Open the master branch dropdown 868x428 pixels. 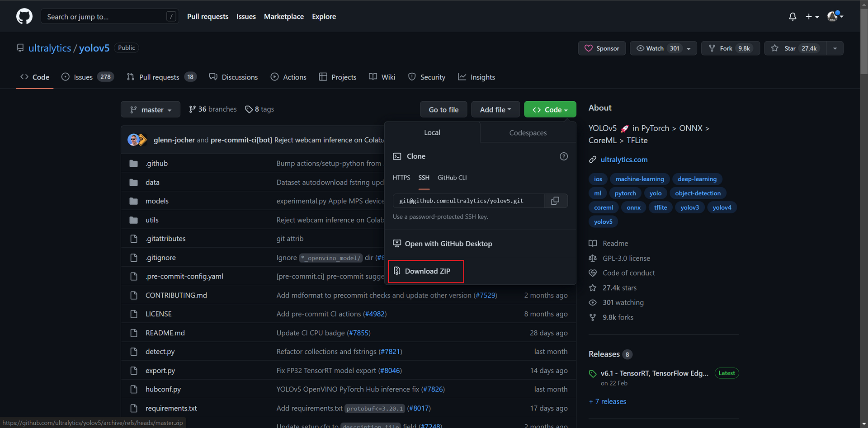[x=151, y=109]
